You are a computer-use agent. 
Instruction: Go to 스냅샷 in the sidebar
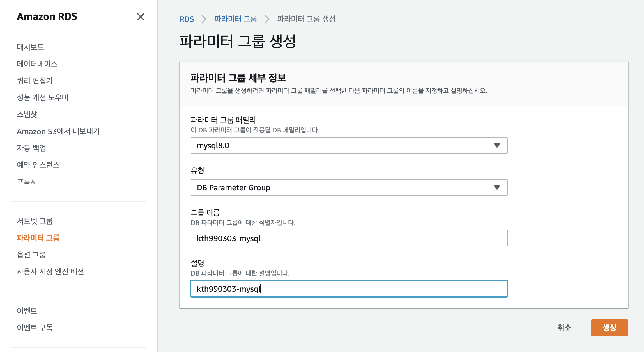(x=27, y=114)
